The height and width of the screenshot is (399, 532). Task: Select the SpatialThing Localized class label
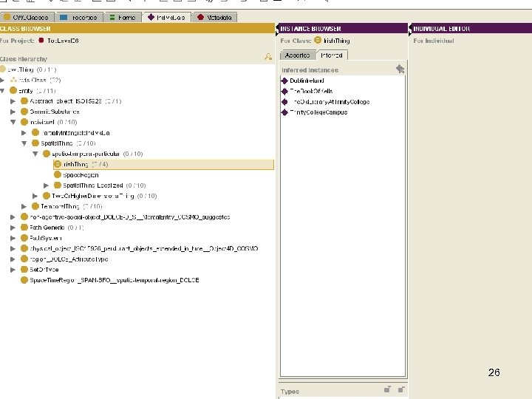[93, 185]
